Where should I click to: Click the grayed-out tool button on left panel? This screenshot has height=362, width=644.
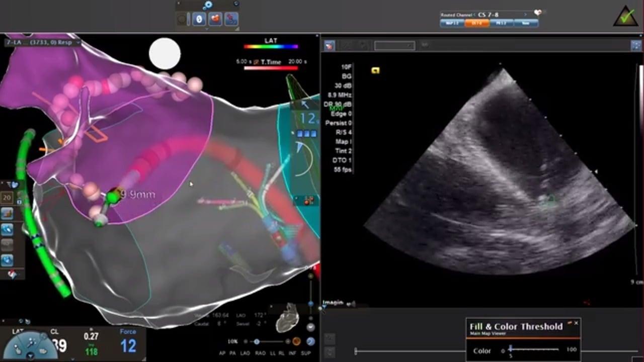pos(7,245)
